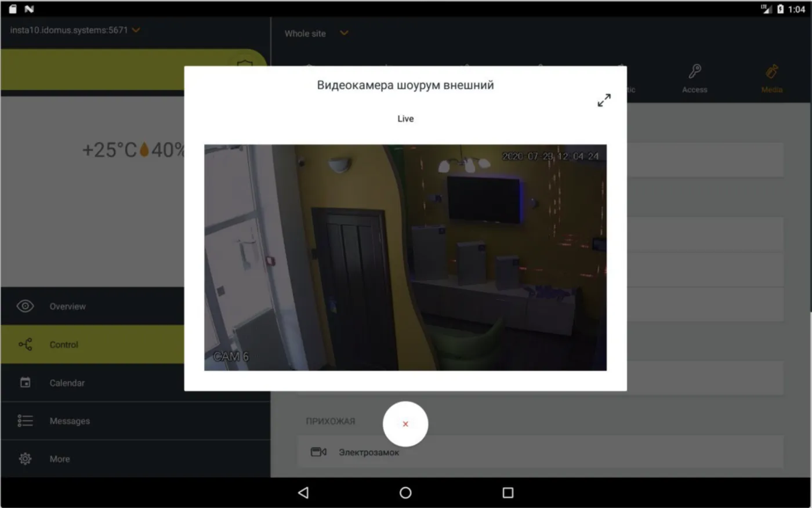The width and height of the screenshot is (812, 508).
Task: Click the Messages list icon
Action: tap(25, 420)
